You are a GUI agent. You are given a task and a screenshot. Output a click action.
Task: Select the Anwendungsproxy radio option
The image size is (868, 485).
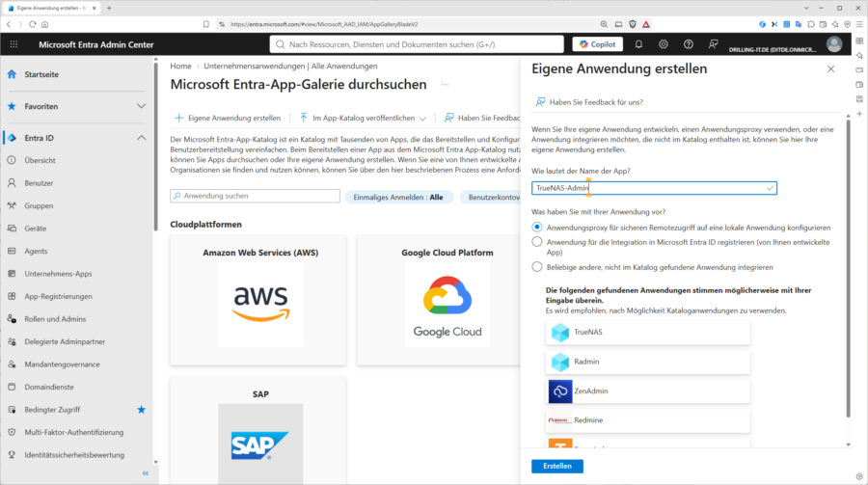(537, 227)
